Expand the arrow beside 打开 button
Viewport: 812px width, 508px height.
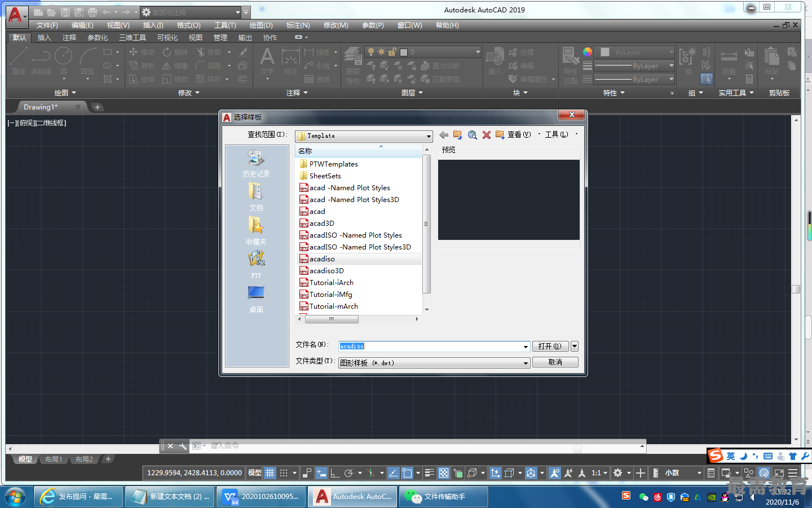574,346
